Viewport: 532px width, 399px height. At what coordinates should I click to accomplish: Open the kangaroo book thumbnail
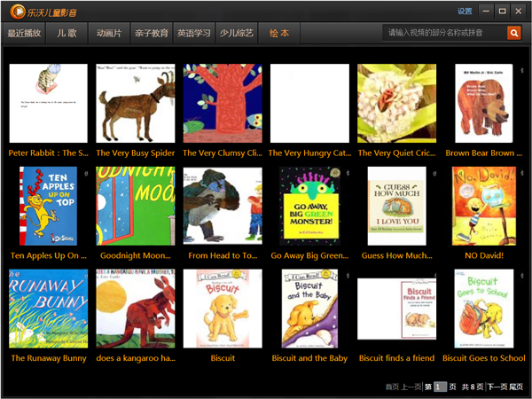[x=136, y=309]
